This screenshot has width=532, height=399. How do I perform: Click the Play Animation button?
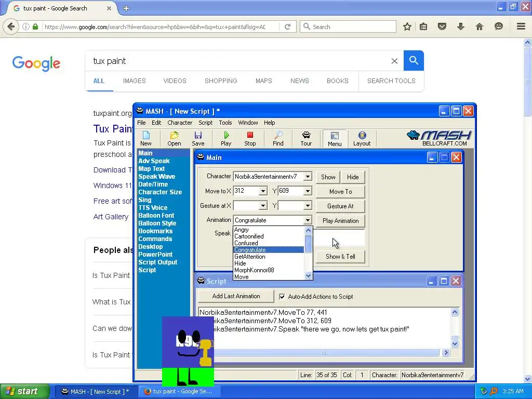(x=341, y=221)
